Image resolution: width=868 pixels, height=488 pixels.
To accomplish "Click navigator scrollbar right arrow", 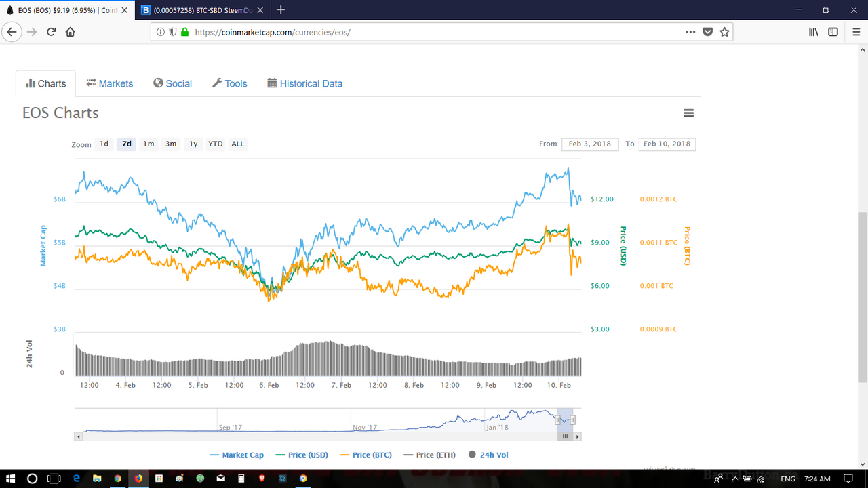I will point(578,437).
